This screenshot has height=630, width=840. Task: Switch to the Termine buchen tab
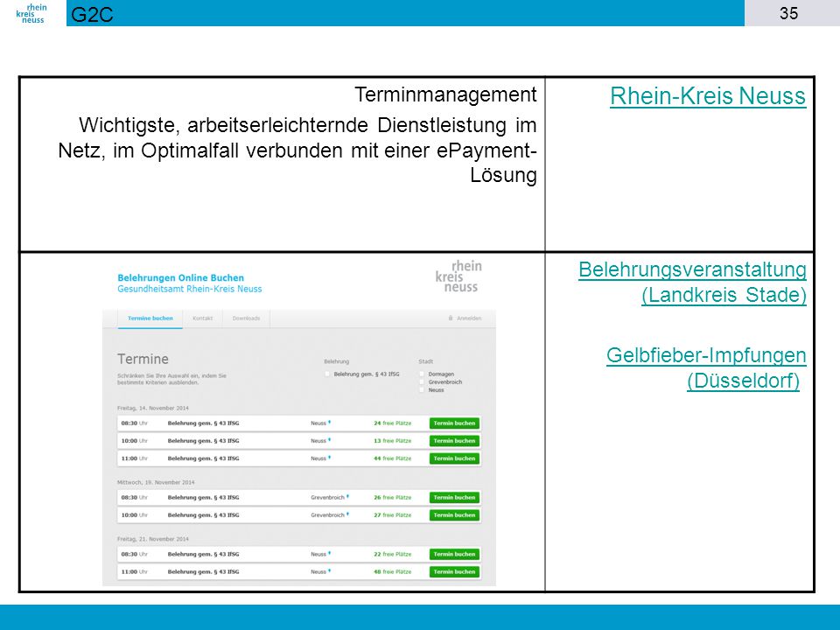pyautogui.click(x=150, y=318)
